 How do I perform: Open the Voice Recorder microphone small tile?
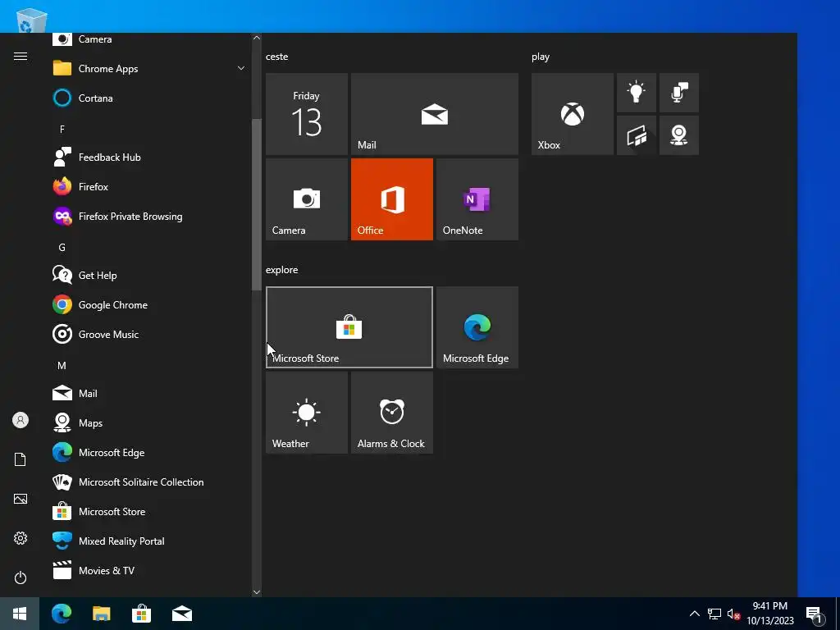click(x=678, y=93)
